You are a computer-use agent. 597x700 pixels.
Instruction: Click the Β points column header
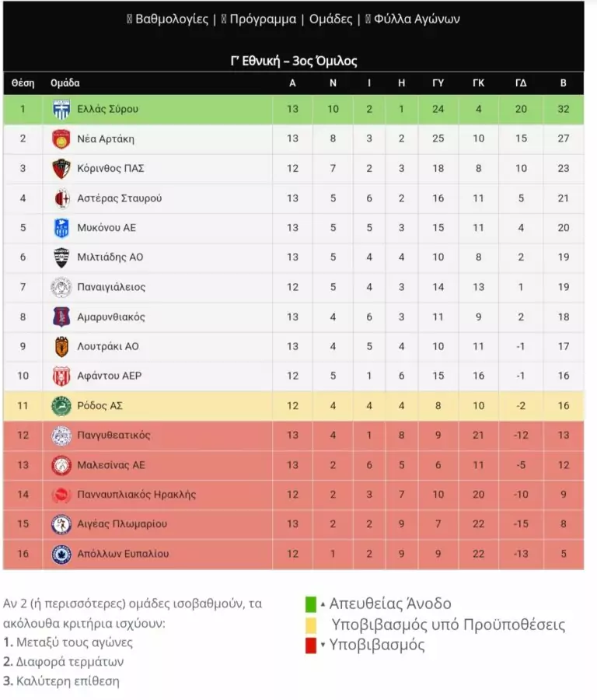pyautogui.click(x=564, y=83)
